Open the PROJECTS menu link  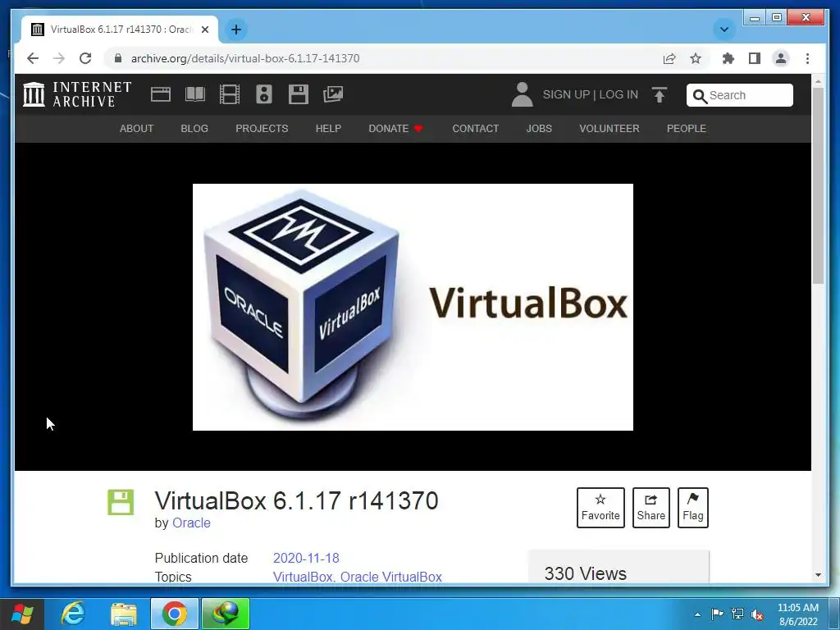click(262, 129)
